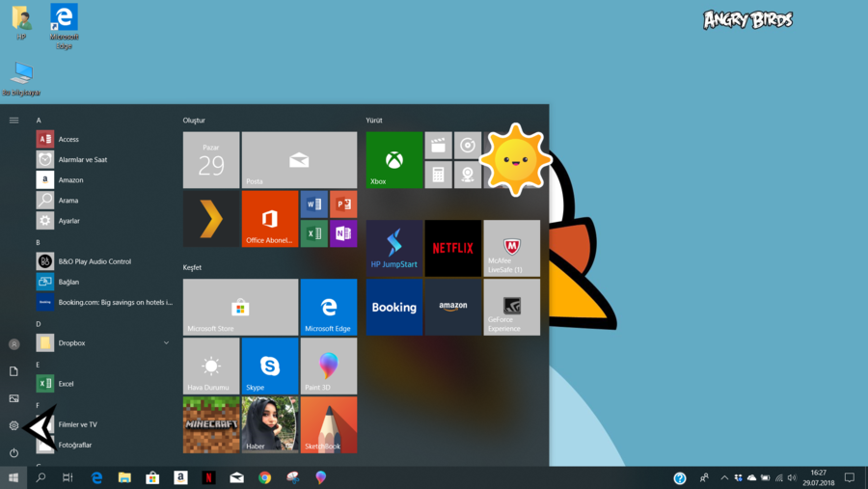Screen dimensions: 868x489
Task: Select Bu bilgisayar desktop icon
Action: tap(21, 79)
